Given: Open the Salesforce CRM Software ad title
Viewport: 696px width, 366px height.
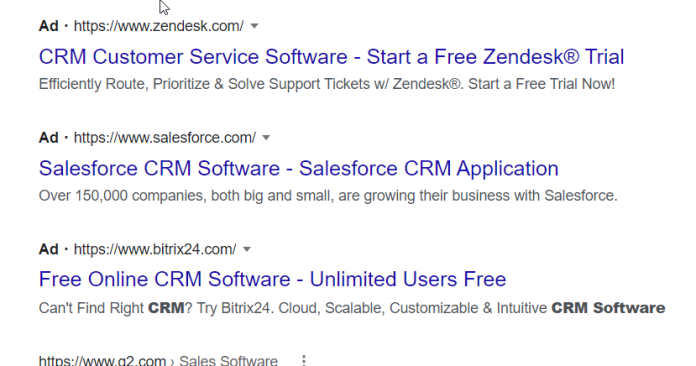Looking at the screenshot, I should [298, 169].
